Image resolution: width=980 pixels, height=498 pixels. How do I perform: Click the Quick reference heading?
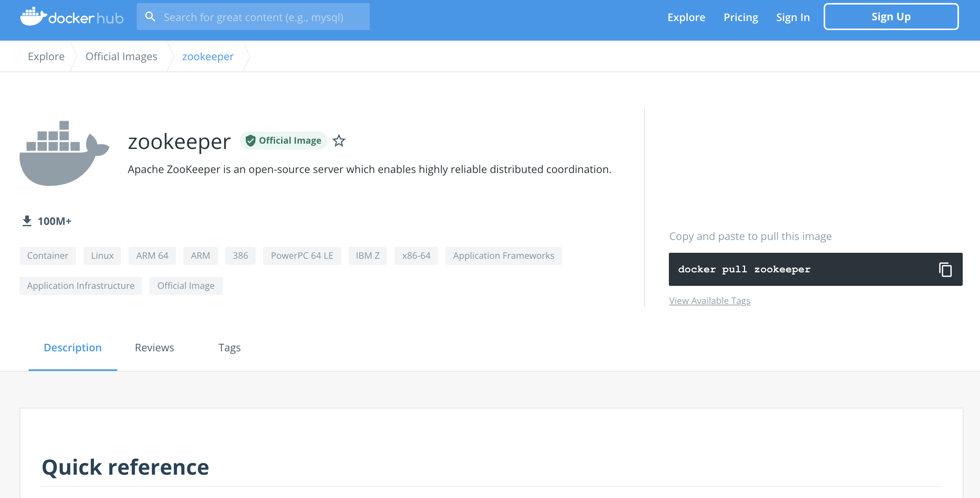point(125,467)
